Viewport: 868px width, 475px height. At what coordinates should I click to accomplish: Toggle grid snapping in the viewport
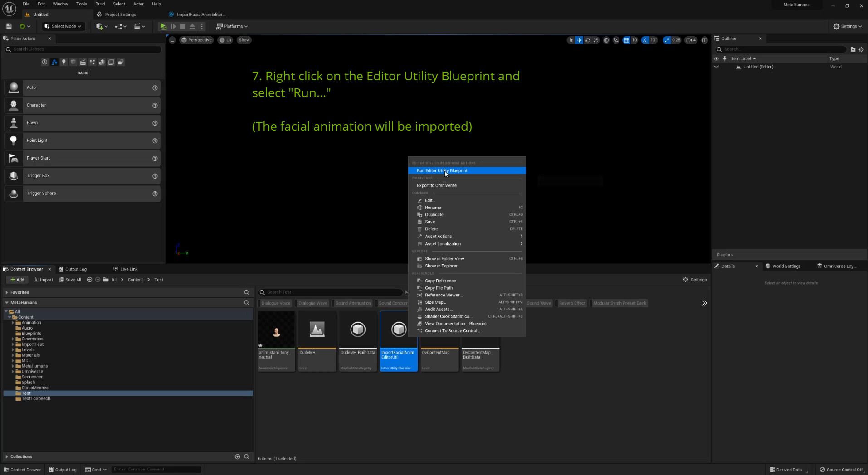coord(626,40)
